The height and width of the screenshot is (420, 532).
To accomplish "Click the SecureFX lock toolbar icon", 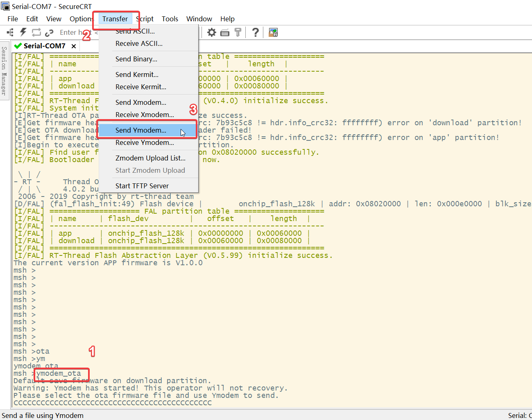I will (x=273, y=32).
